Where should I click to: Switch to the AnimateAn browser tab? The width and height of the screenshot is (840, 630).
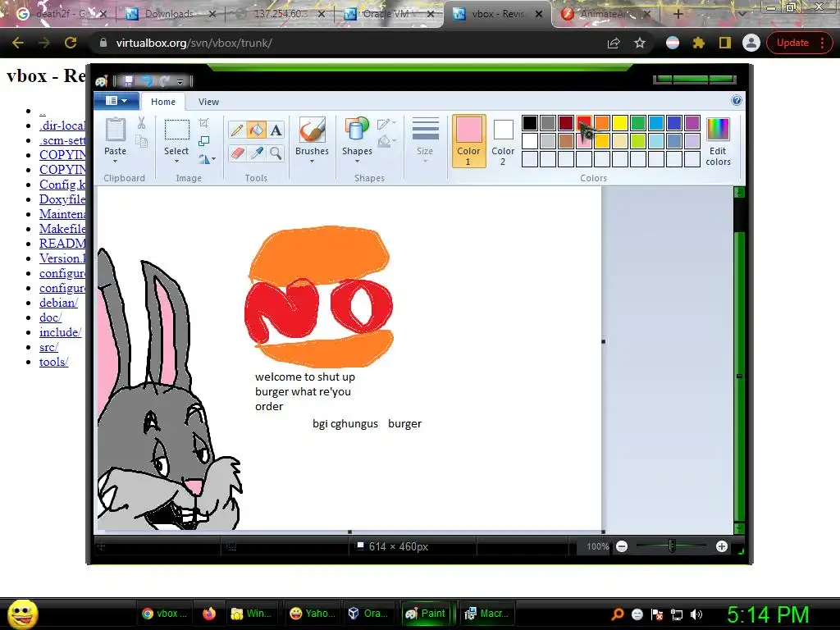click(605, 14)
